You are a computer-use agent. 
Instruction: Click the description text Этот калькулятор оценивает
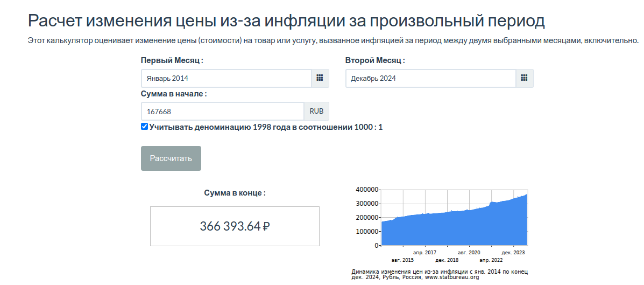(334, 40)
